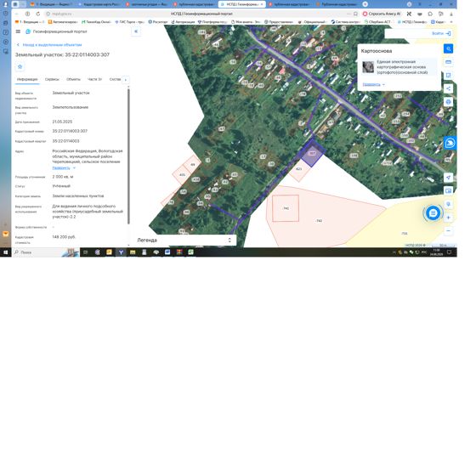Switch to the Сервисы tab
The width and height of the screenshot is (476, 476).
(x=52, y=79)
